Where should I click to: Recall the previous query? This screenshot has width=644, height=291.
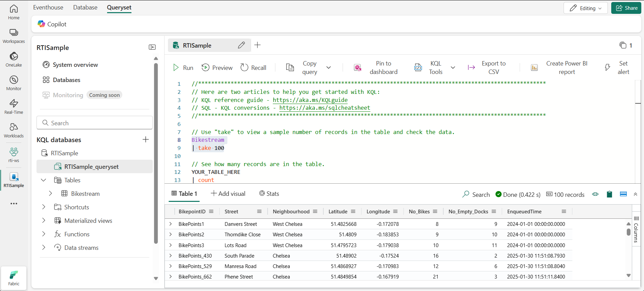point(253,68)
